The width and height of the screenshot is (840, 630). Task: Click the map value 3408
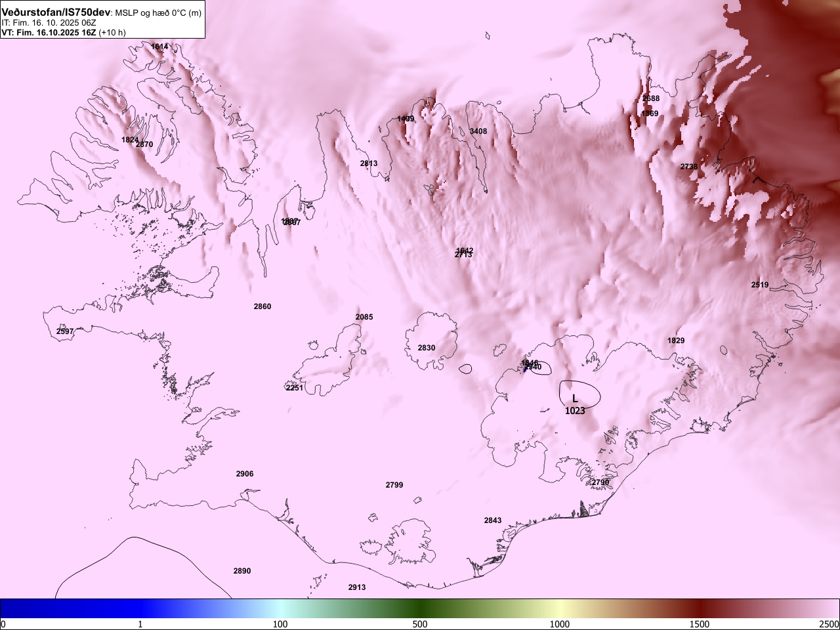(x=478, y=131)
